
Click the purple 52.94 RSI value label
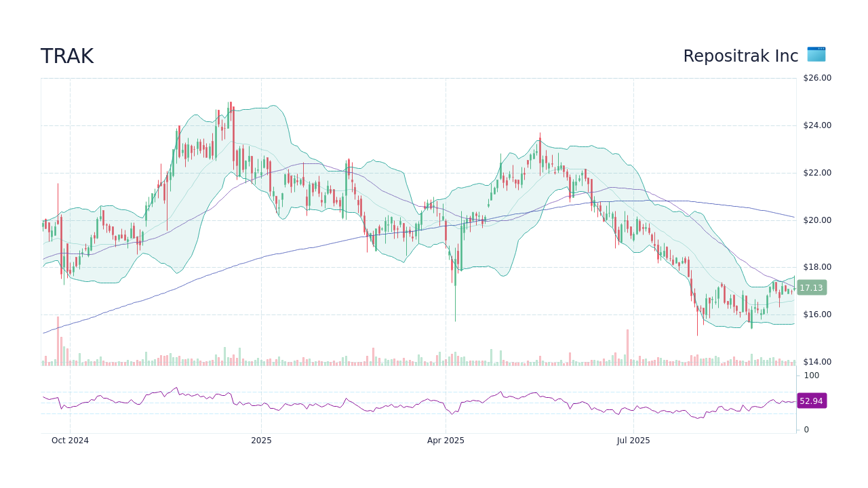click(x=812, y=401)
